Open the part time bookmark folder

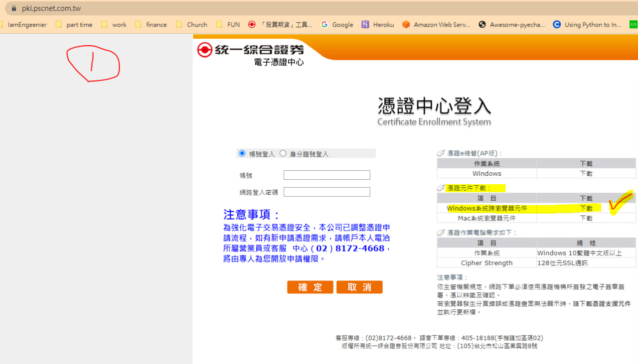74,24
